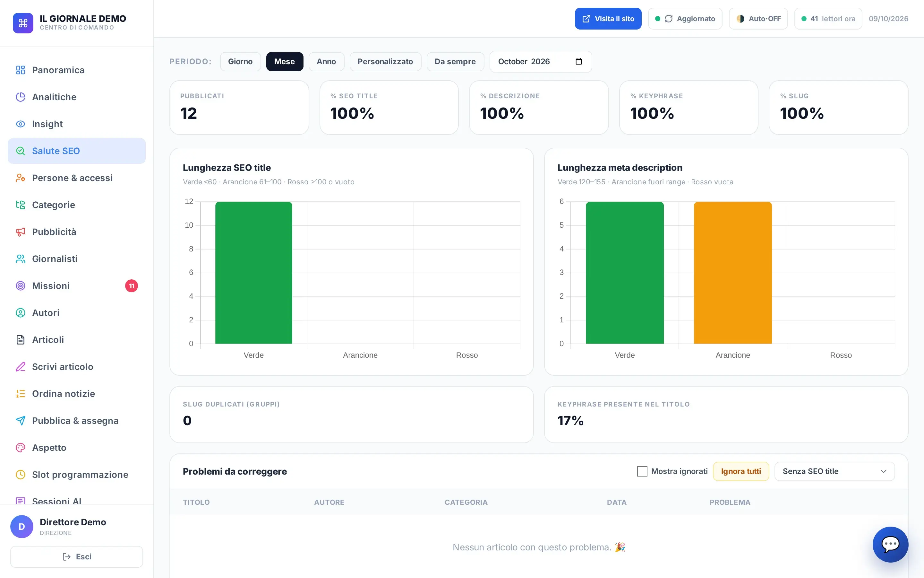Click the Ordina notizie list icon
The height and width of the screenshot is (578, 924).
point(21,394)
